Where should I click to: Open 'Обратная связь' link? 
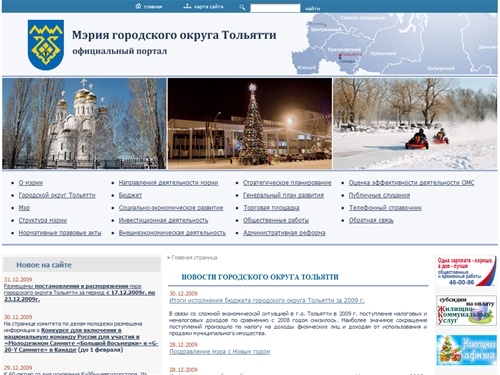(x=371, y=220)
